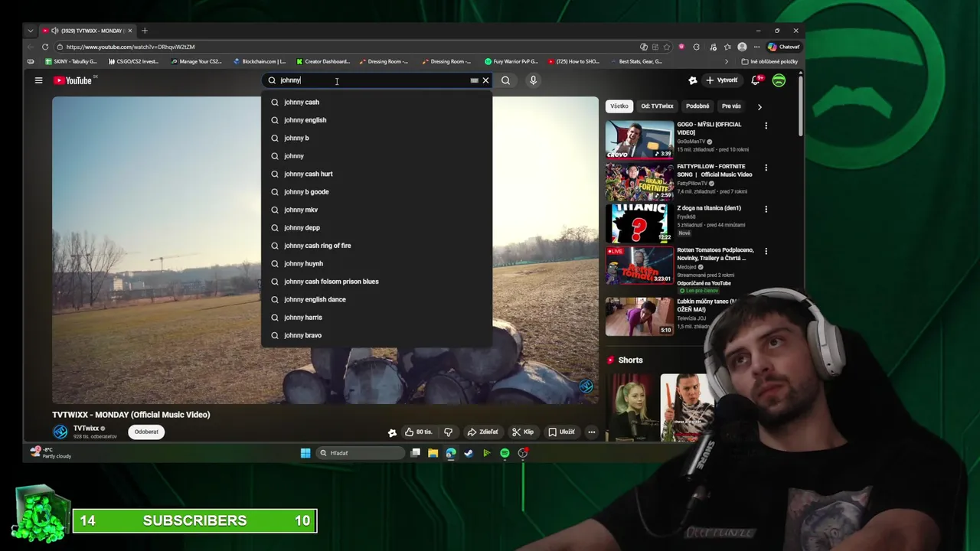
Task: Open the Windows Start button
Action: 305,453
